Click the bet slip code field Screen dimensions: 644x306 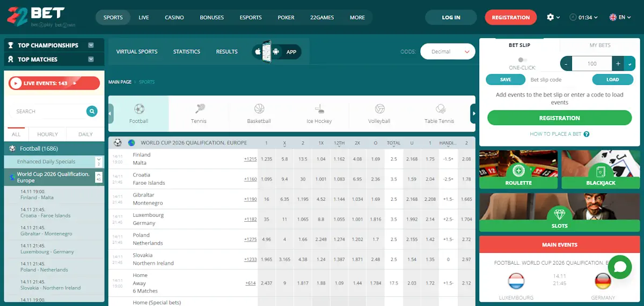558,79
